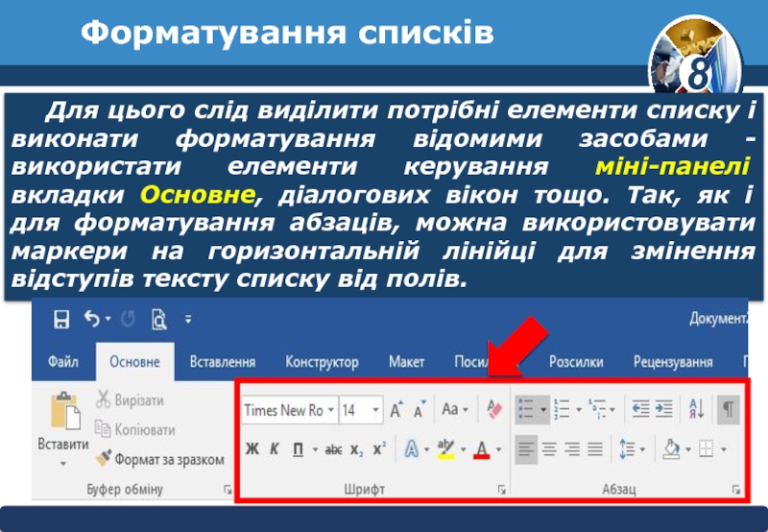Viewport: 768px width, 532px height.
Task: Click the Clear All Formatting eraser icon
Action: 494,410
